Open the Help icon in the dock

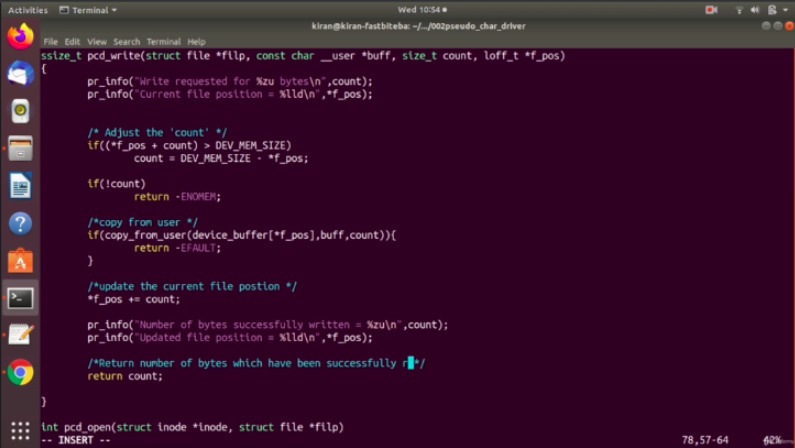click(x=20, y=223)
